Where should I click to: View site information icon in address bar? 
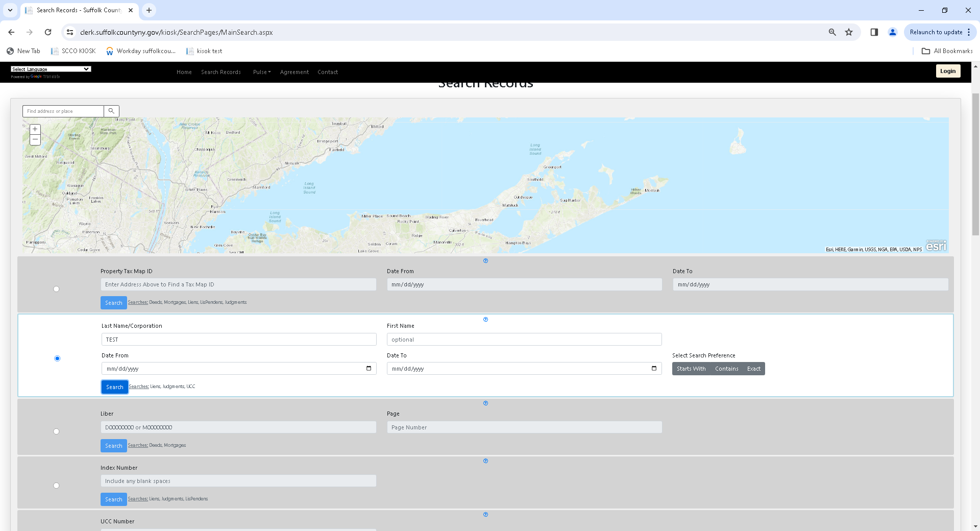click(70, 32)
